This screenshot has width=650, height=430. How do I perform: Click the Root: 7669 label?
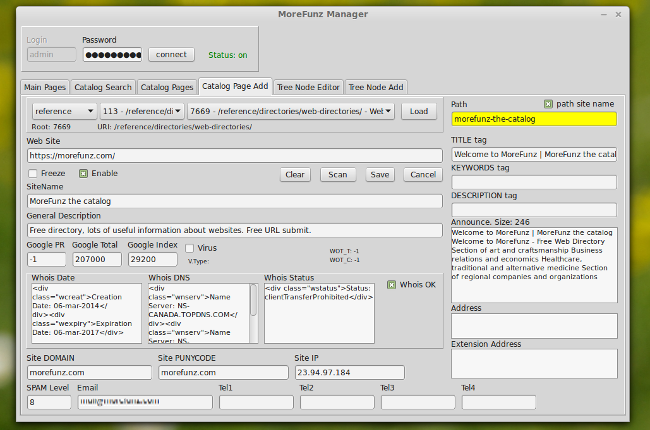point(51,127)
